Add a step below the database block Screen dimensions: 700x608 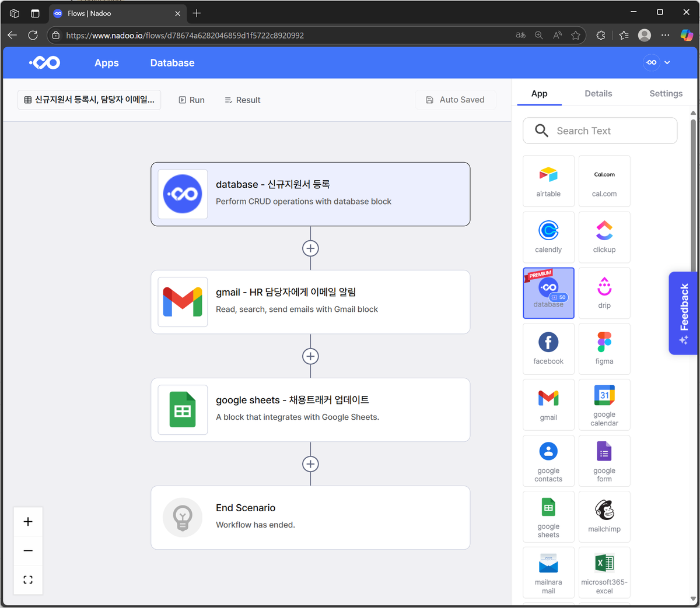tap(310, 248)
